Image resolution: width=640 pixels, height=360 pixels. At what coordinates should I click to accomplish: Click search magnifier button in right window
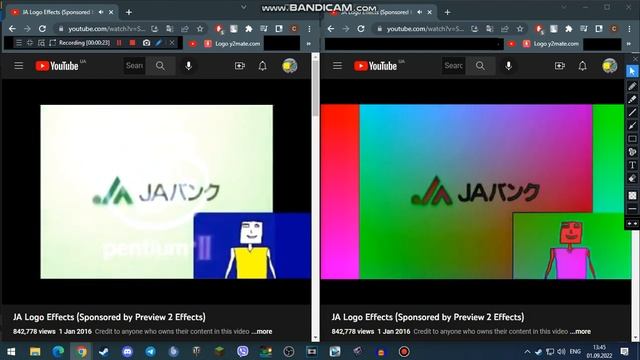480,66
